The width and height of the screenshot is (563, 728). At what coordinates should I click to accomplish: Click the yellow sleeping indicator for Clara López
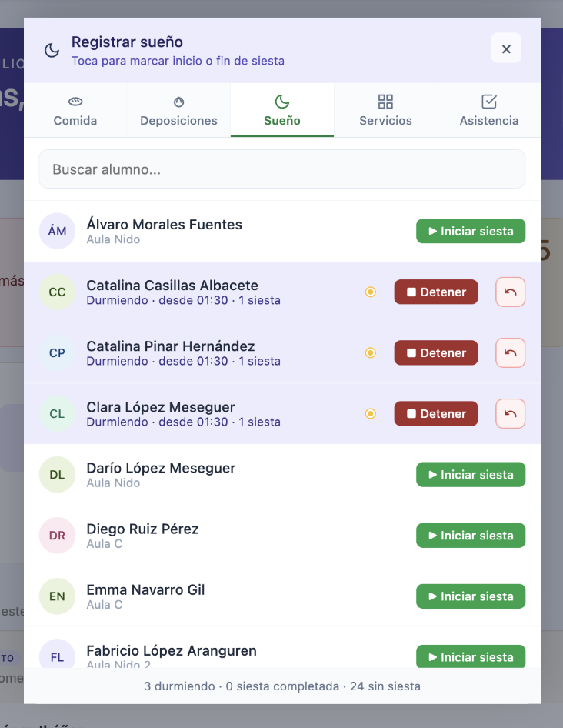click(371, 414)
